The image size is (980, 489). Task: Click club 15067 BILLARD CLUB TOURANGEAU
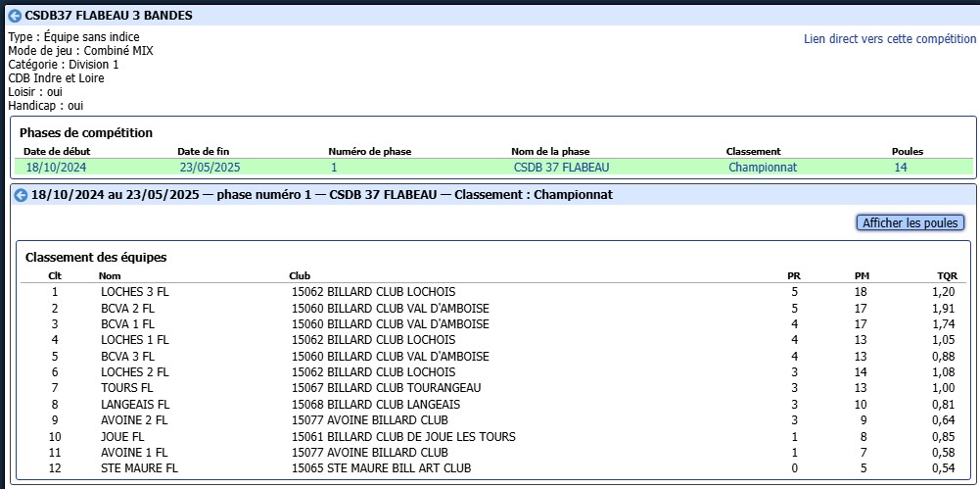point(387,388)
